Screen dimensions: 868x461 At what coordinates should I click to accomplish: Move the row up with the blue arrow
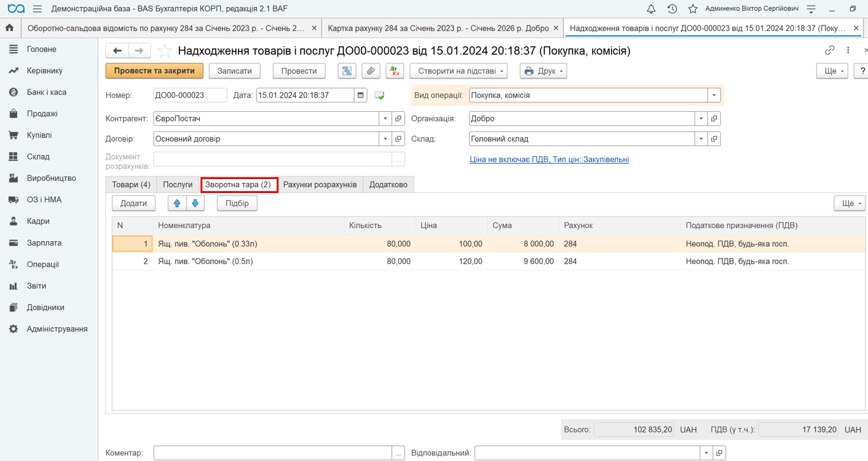click(x=177, y=203)
